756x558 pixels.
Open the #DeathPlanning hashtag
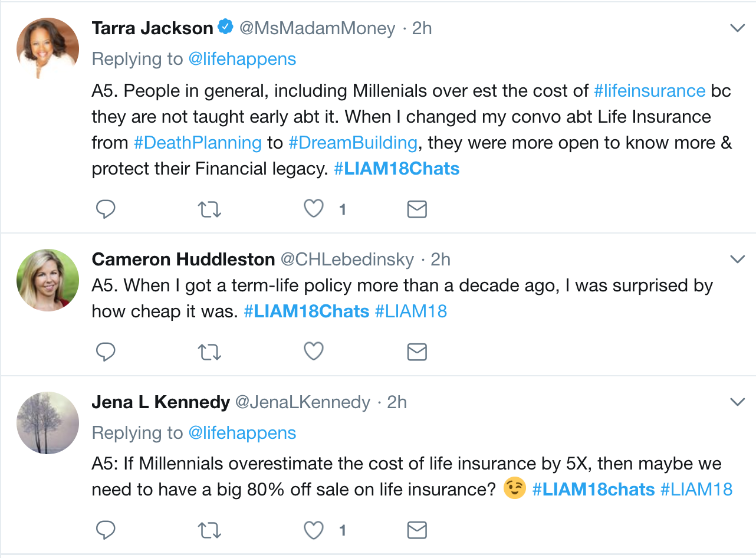point(198,143)
